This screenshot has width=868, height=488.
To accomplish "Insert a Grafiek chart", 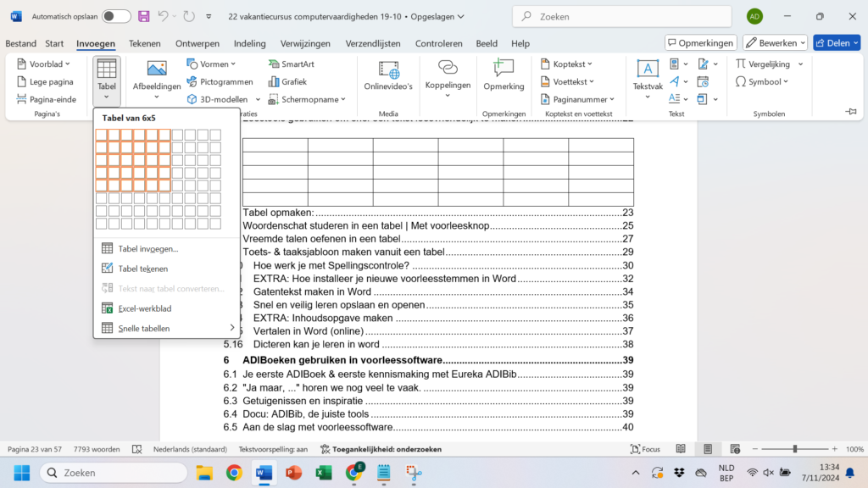I will tap(287, 81).
